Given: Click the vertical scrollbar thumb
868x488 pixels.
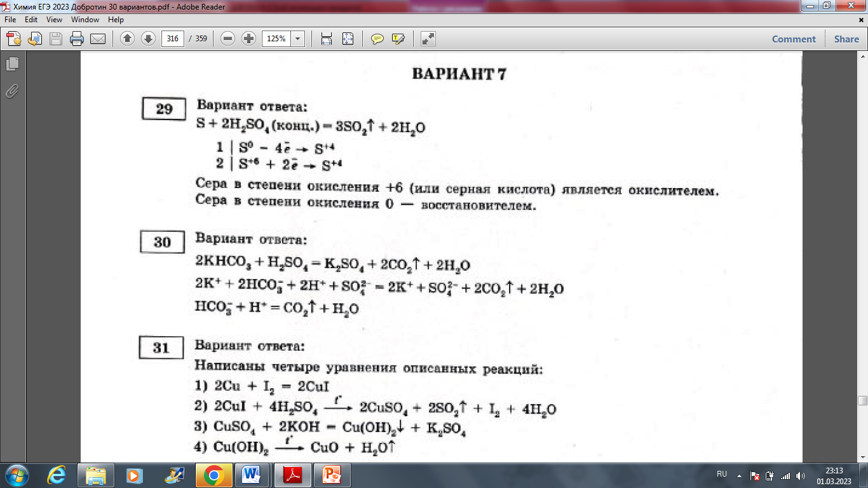Looking at the screenshot, I should click(x=862, y=401).
